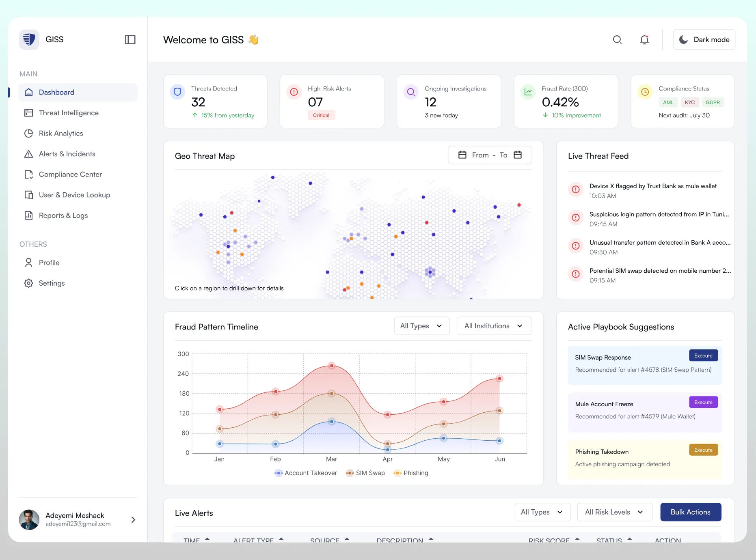Click the Mar peak point on top line

[332, 366]
